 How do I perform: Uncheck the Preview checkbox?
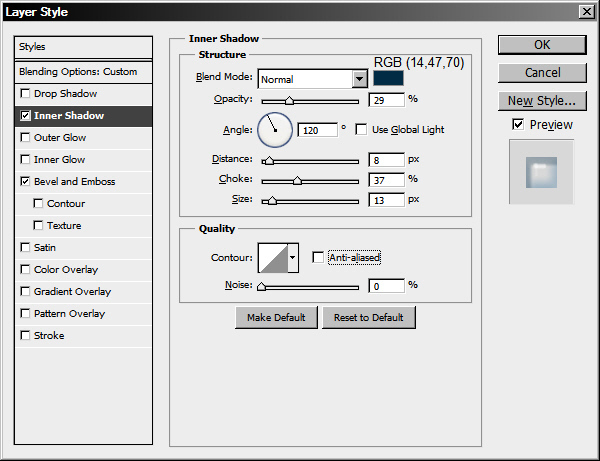point(517,124)
